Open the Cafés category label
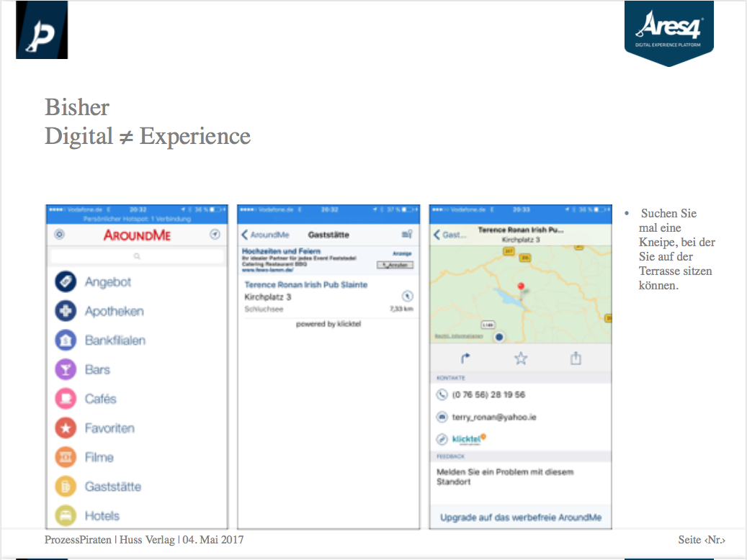The width and height of the screenshot is (747, 560). coord(101,399)
